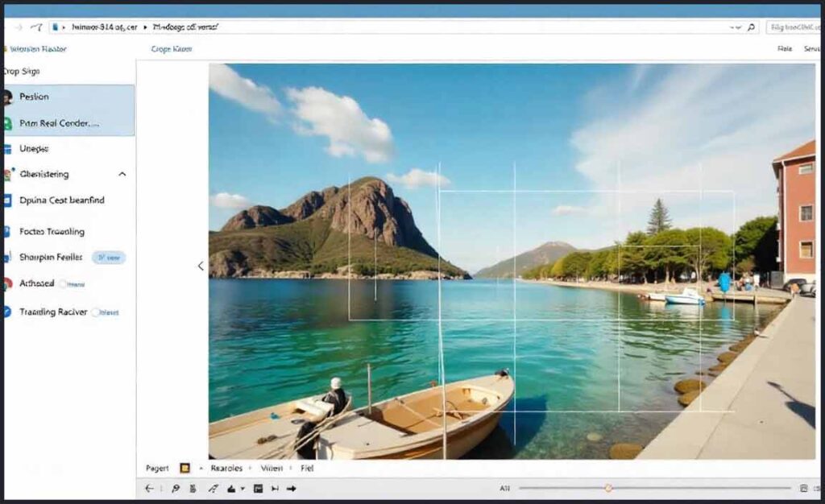This screenshot has height=504, width=825.
Task: Select the pen tool in the bottom toolbar
Action: [x=213, y=487]
